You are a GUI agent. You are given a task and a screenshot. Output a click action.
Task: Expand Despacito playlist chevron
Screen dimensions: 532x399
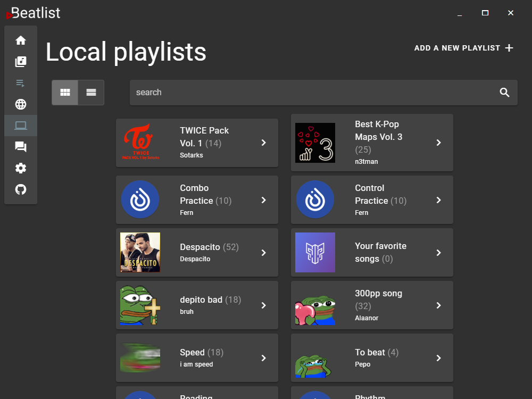264,253
